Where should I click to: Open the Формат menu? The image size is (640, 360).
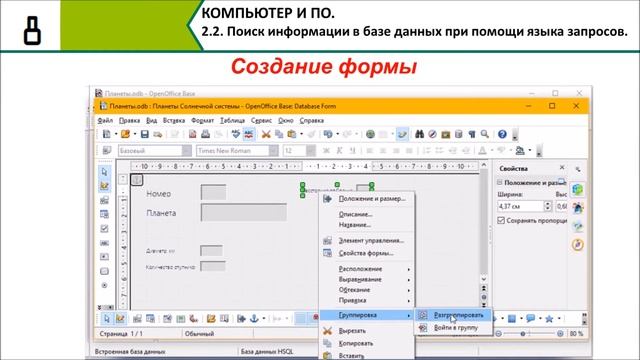202,120
